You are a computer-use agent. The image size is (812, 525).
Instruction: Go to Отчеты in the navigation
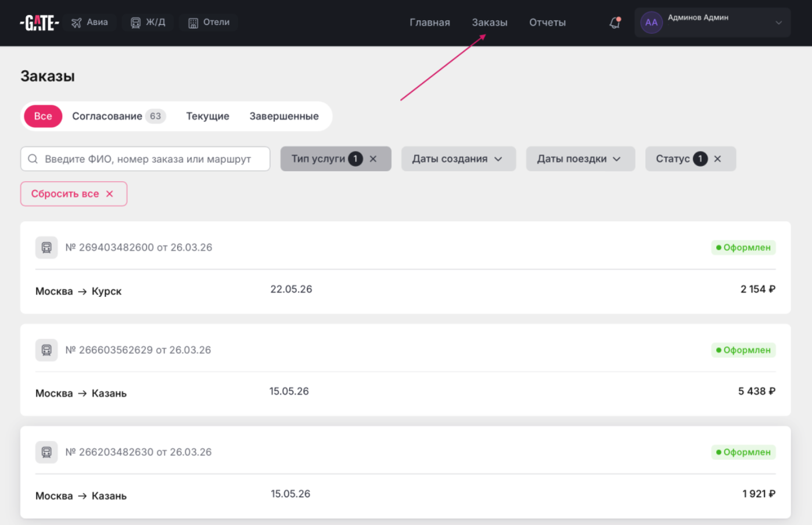pyautogui.click(x=547, y=23)
